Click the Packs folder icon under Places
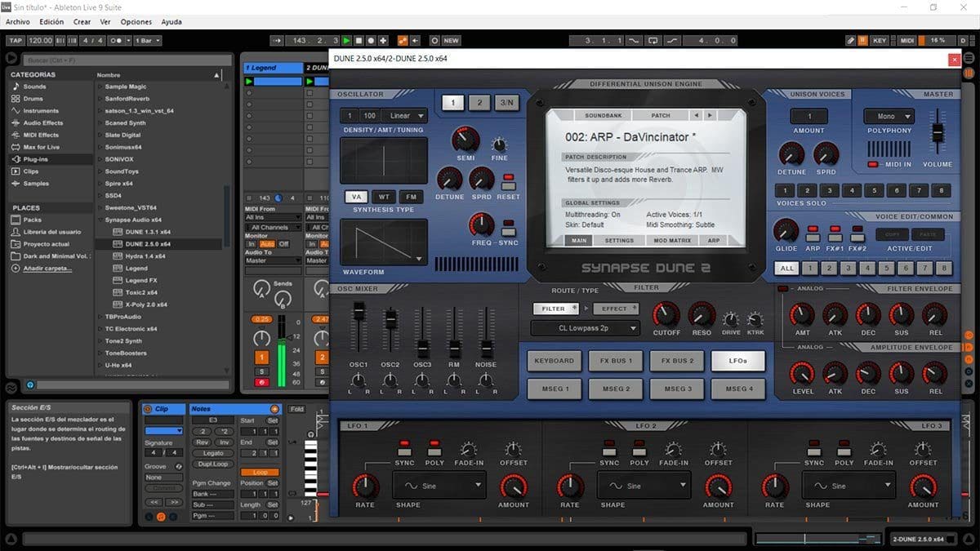 [15, 220]
